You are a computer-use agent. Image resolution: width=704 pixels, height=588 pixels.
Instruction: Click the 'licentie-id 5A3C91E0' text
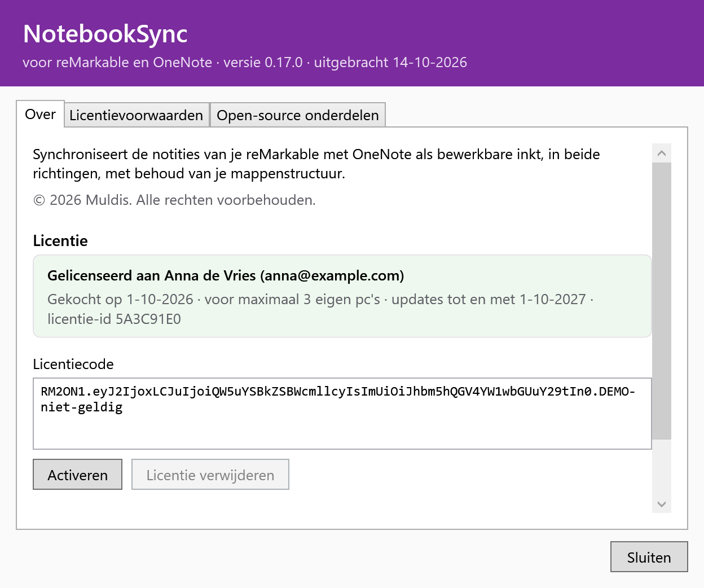tap(114, 319)
